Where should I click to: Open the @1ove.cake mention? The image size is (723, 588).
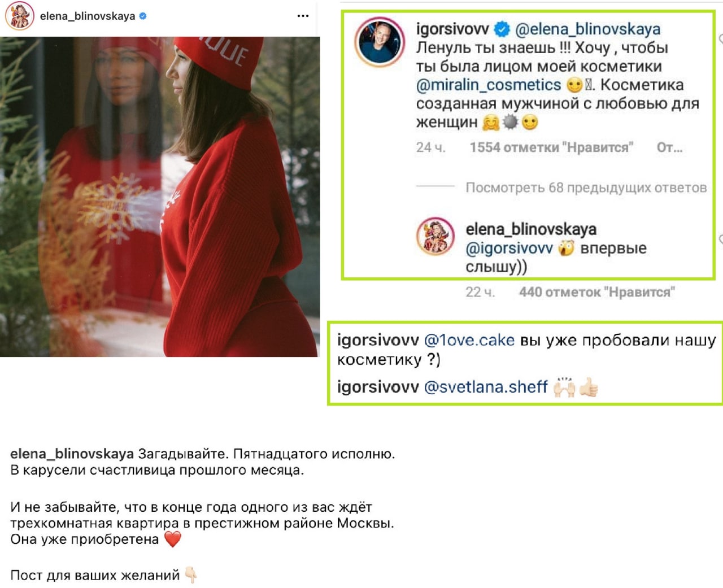coord(469,340)
